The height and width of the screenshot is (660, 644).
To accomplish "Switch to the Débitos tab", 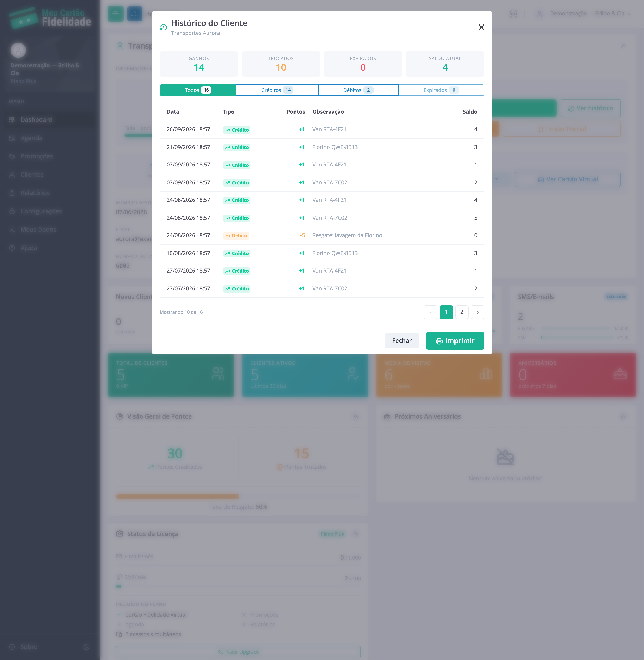I will (x=358, y=90).
